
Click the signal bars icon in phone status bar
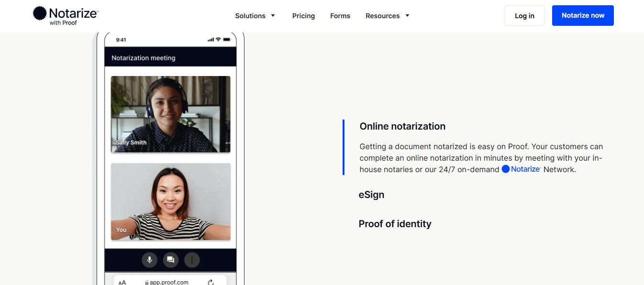[x=211, y=40]
